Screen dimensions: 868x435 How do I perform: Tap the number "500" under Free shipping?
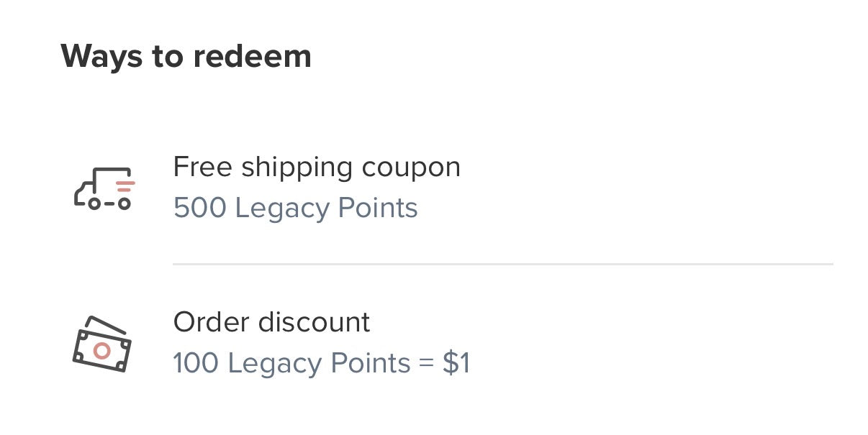click(x=200, y=208)
